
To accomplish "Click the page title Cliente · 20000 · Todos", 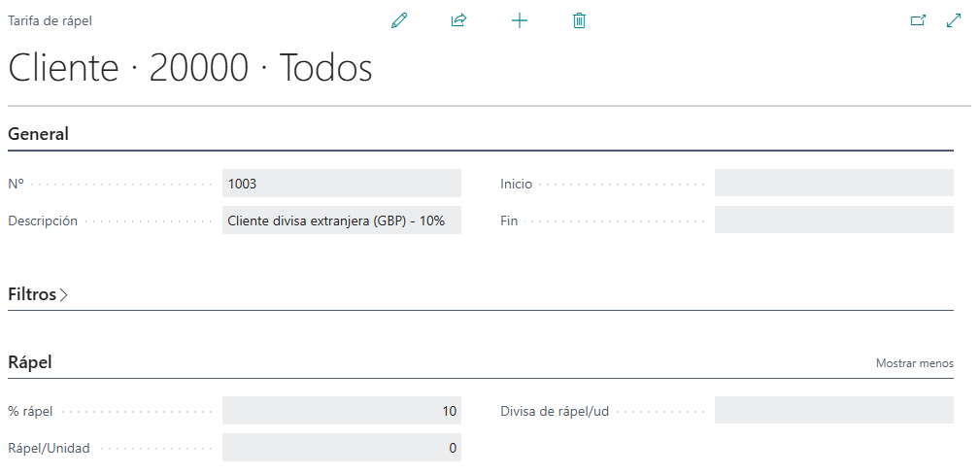I will click(190, 68).
